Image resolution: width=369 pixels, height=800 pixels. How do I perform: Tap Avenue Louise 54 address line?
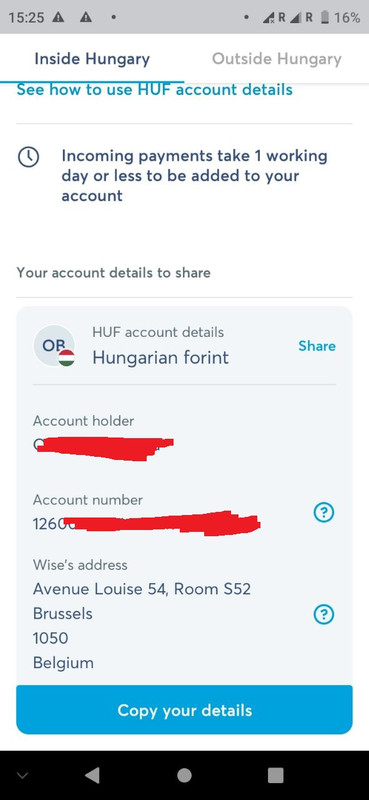coord(142,589)
